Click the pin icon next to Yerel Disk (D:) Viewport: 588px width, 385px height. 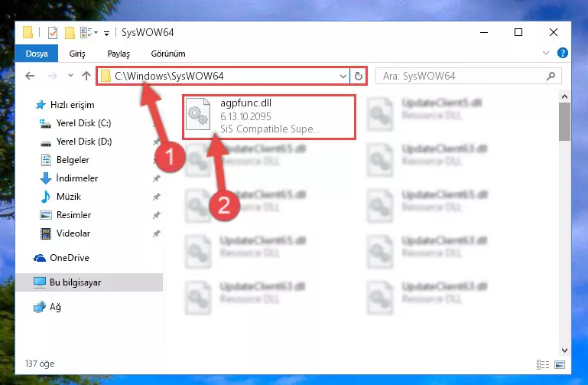coord(157,142)
